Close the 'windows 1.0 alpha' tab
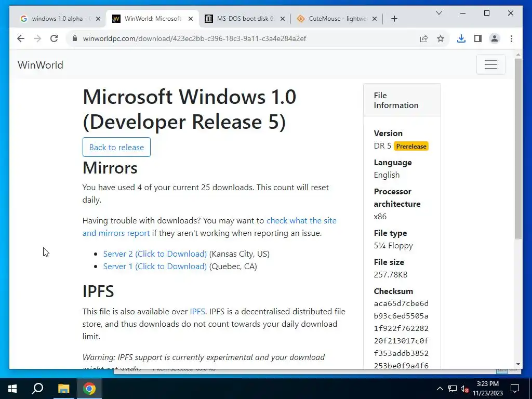Viewport: 532px width, 399px height. (x=98, y=19)
